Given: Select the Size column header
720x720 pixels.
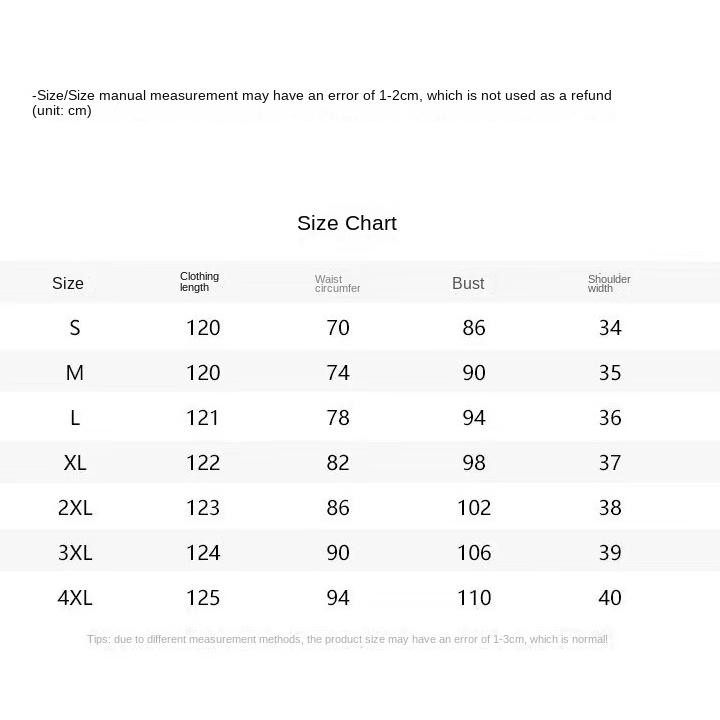Looking at the screenshot, I should [68, 283].
